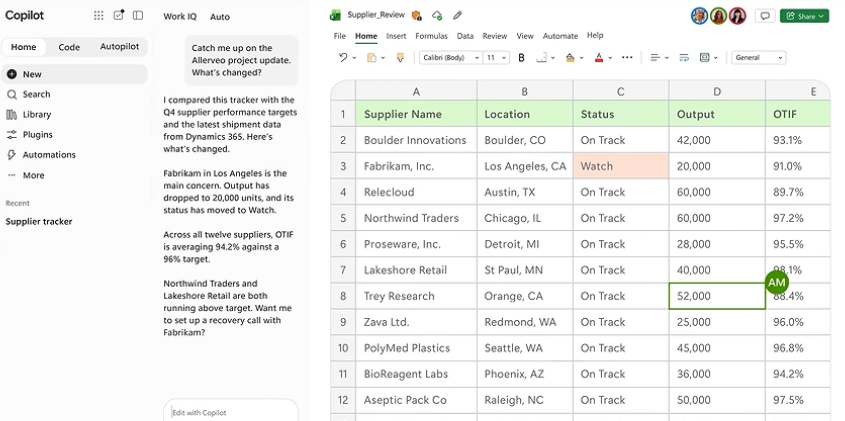Viewport: 845px width, 421px height.
Task: Click the Copilot tasks checklist icon
Action: point(119,15)
